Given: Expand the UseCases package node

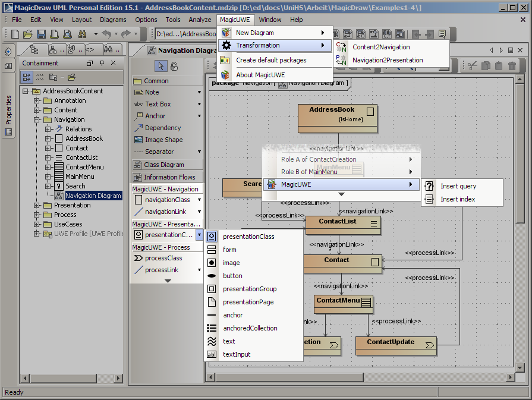Looking at the screenshot, I should [x=37, y=224].
